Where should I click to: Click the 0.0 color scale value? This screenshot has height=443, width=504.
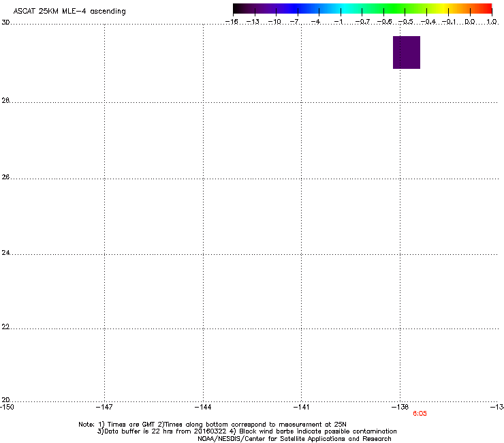click(x=470, y=22)
